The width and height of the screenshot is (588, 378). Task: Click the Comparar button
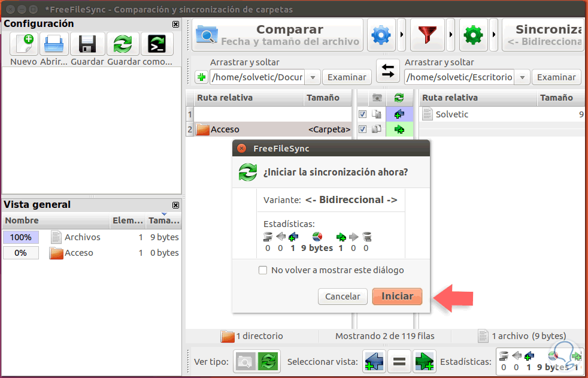click(x=277, y=35)
